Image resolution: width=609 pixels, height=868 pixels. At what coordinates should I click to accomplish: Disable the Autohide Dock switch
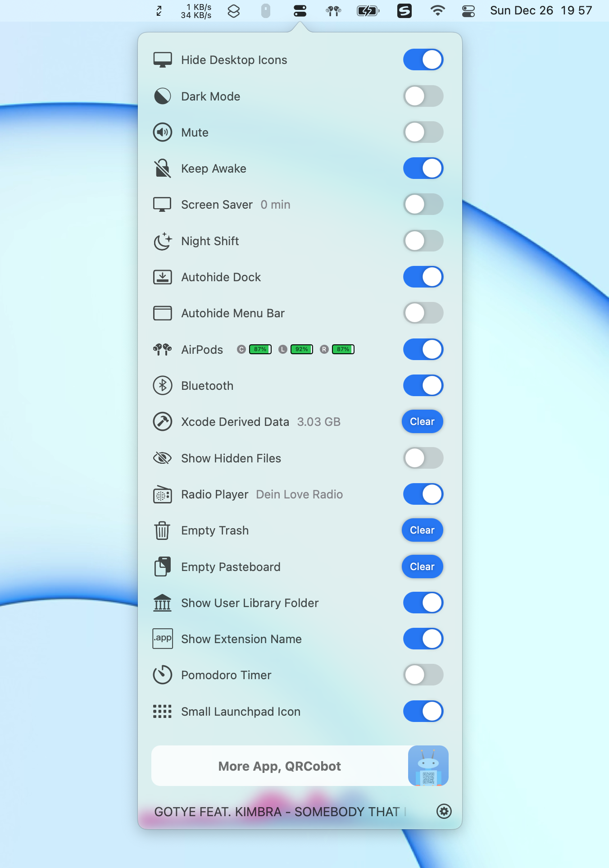click(423, 277)
